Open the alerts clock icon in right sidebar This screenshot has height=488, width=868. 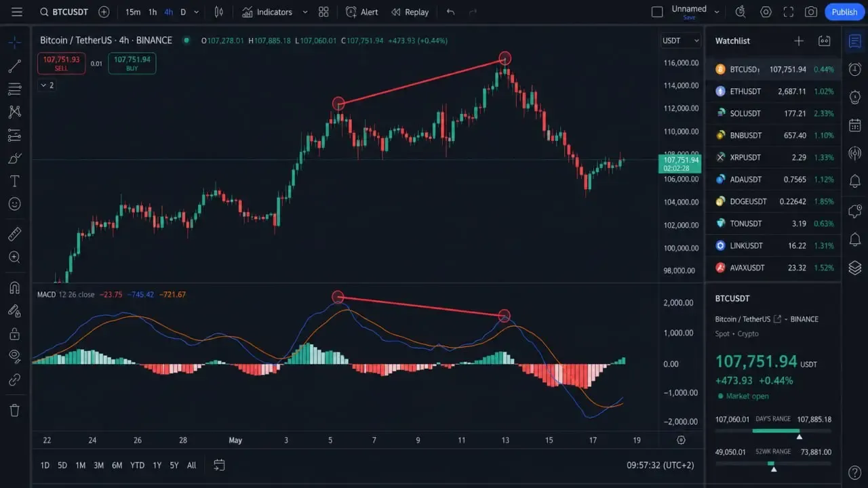(x=855, y=69)
